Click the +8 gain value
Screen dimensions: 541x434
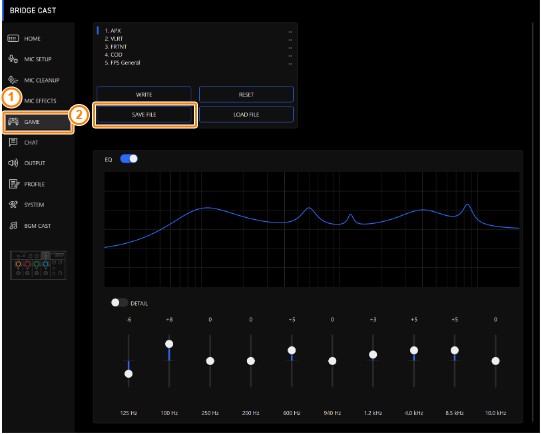point(169,320)
